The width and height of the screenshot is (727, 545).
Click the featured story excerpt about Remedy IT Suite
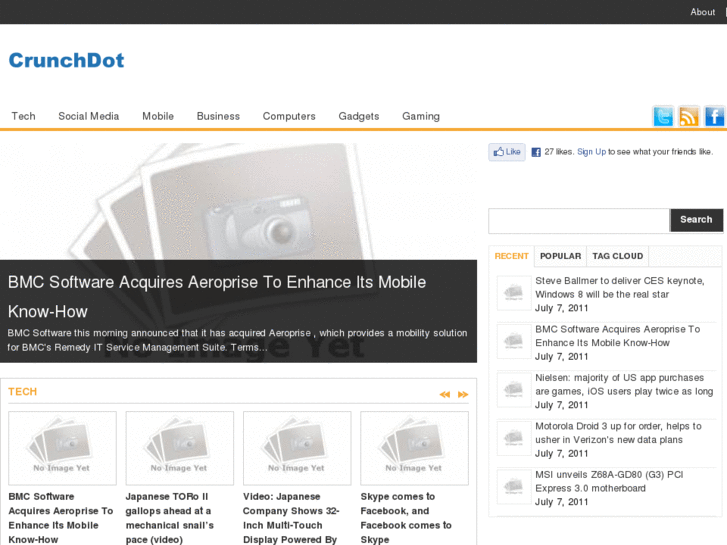pyautogui.click(x=237, y=340)
